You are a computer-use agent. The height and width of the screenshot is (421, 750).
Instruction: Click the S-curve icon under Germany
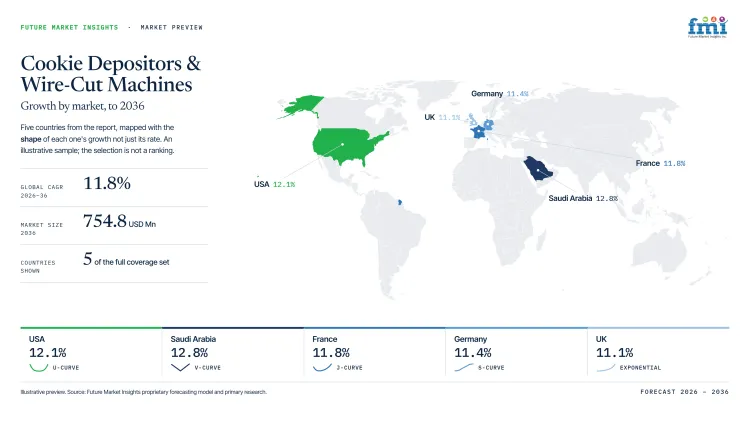[463, 367]
